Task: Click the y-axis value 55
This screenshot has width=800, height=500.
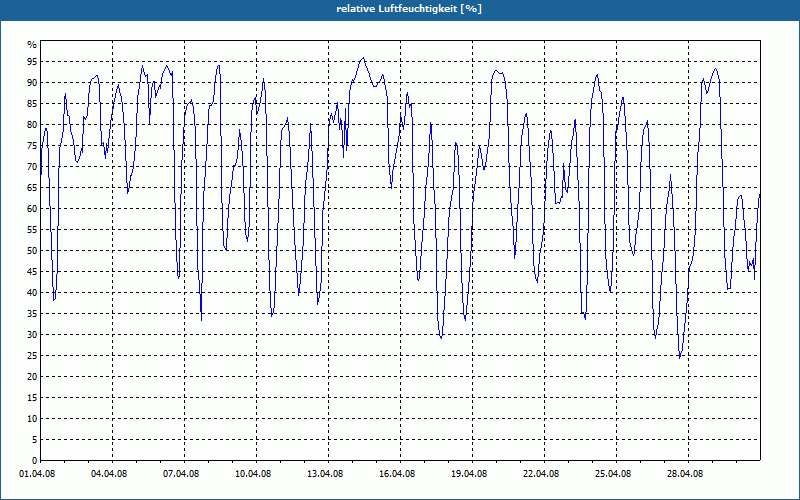Action: (32, 230)
